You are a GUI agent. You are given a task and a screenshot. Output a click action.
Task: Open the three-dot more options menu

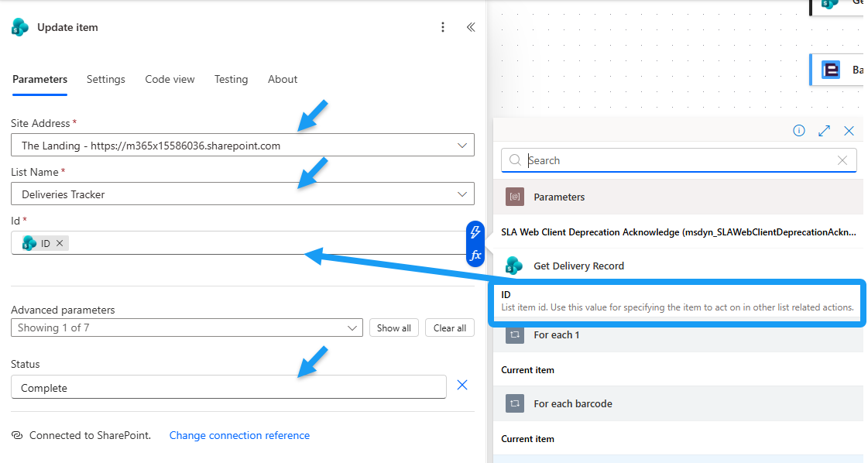[442, 27]
